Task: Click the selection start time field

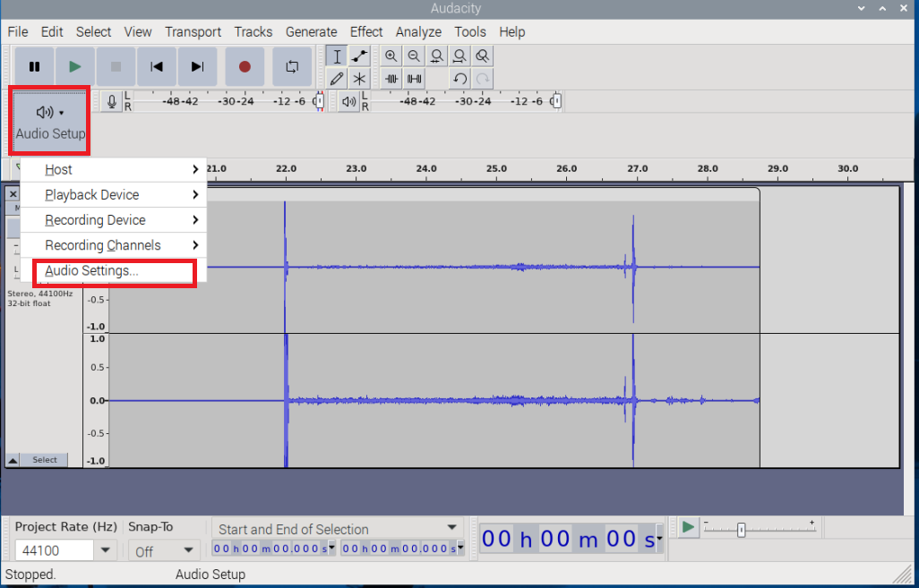Action: click(x=270, y=549)
